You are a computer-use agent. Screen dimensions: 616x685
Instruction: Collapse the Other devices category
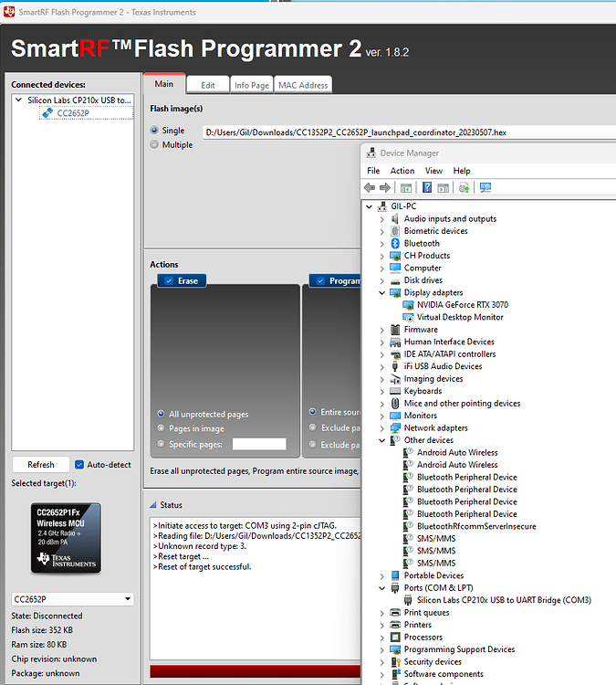click(382, 440)
